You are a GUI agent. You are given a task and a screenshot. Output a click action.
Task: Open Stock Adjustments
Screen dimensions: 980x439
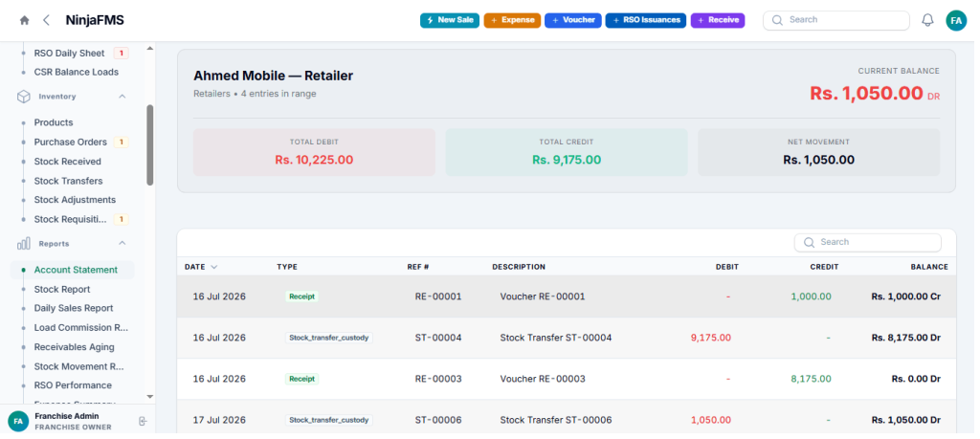click(75, 200)
